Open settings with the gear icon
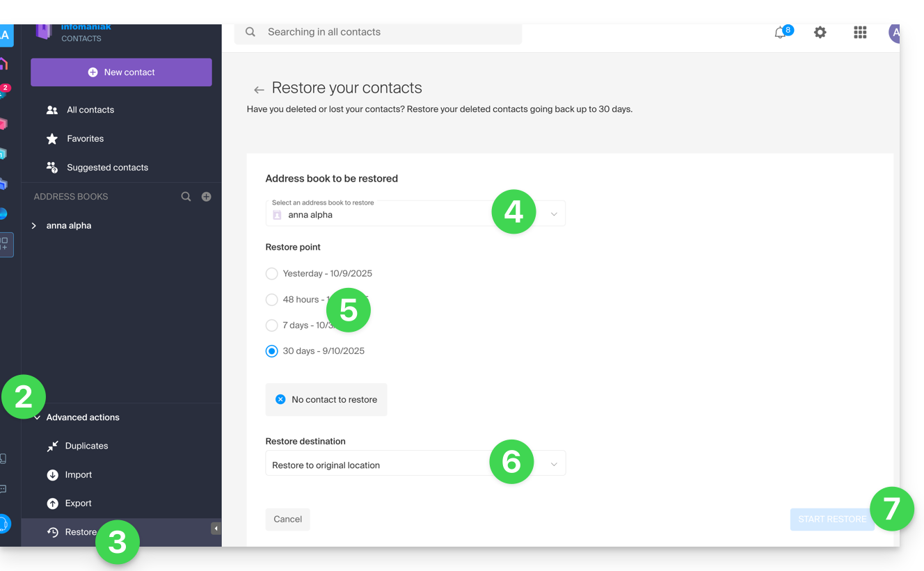This screenshot has height=571, width=924. 820,33
